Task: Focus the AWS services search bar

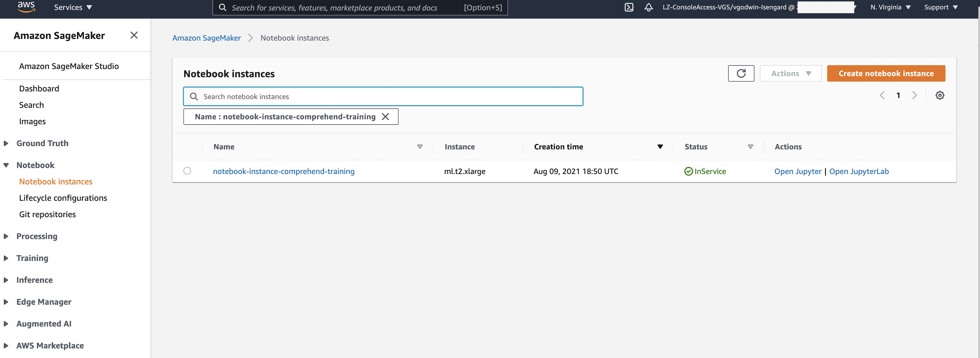Action: (360, 8)
